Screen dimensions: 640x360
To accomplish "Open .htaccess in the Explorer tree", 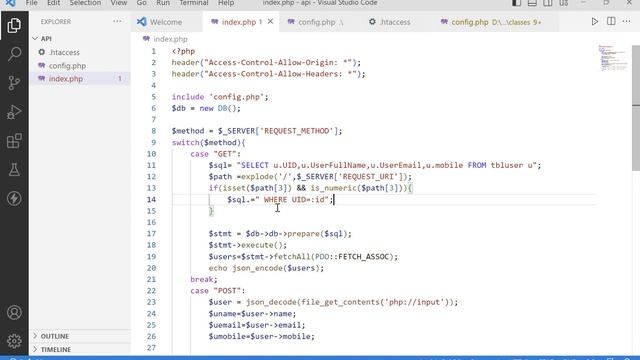I will pyautogui.click(x=80, y=52).
